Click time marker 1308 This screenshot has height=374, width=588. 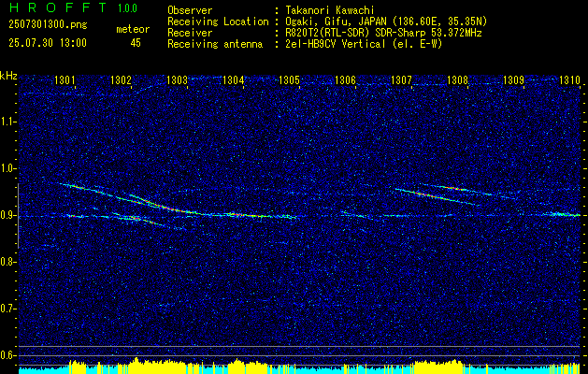[457, 79]
